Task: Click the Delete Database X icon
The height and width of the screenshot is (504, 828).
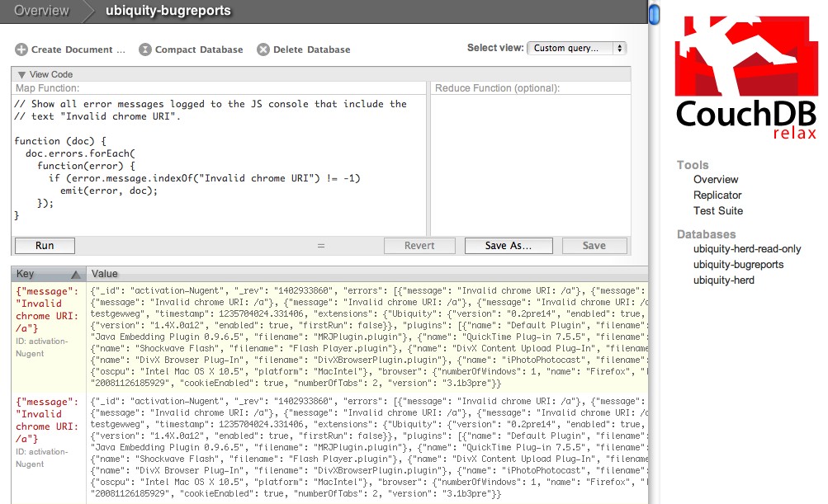Action: [x=263, y=49]
